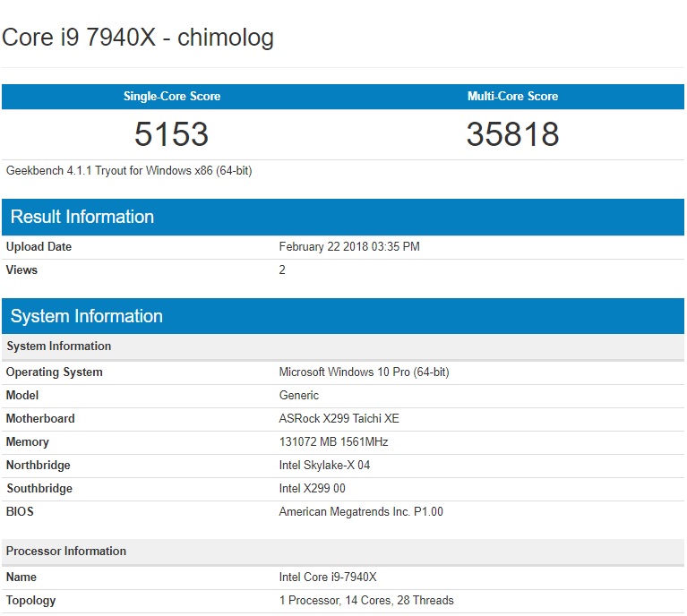The width and height of the screenshot is (687, 616).
Task: Click the Northbridge label
Action: click(x=39, y=465)
